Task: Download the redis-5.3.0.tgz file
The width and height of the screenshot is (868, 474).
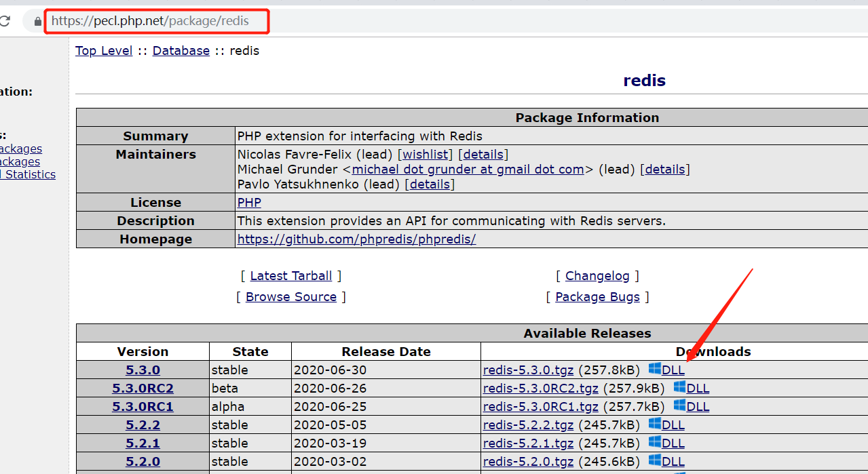Action: click(x=528, y=370)
